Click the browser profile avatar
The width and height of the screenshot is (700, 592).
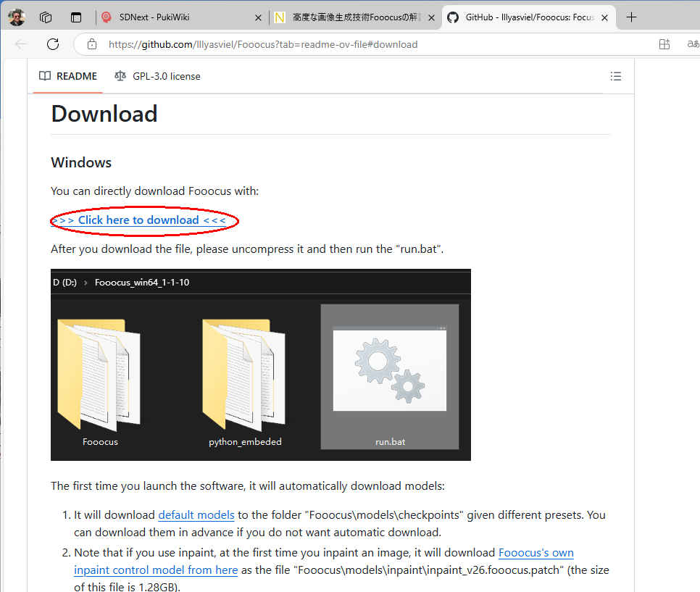(x=17, y=17)
